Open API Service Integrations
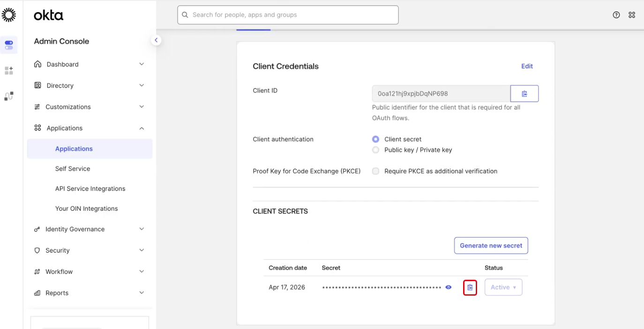644x329 pixels. coord(90,189)
